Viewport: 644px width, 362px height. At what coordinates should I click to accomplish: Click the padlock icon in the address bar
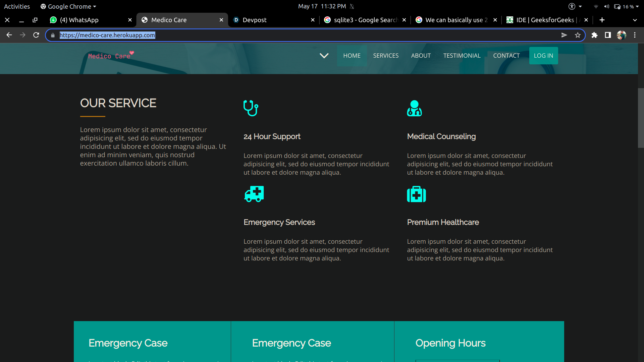(53, 35)
